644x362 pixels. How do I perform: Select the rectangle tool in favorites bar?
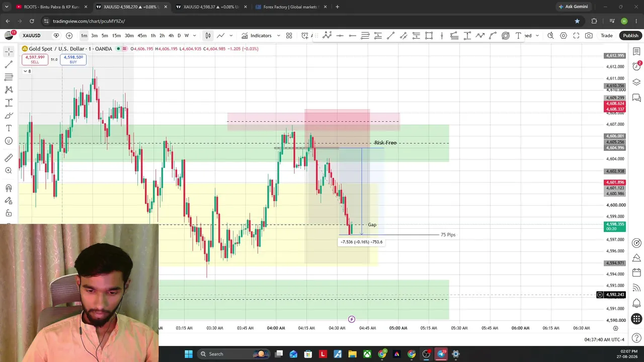429,36
